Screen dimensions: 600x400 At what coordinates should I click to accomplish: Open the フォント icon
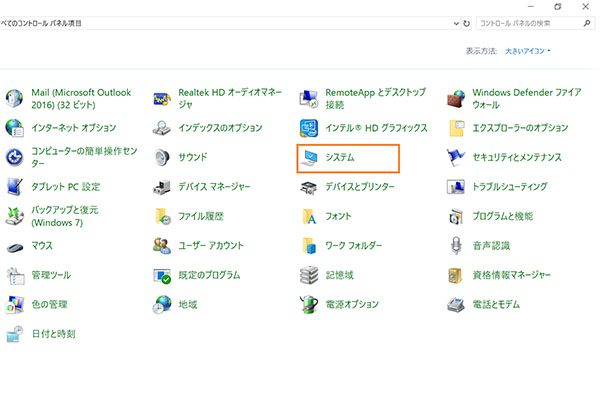tap(310, 216)
